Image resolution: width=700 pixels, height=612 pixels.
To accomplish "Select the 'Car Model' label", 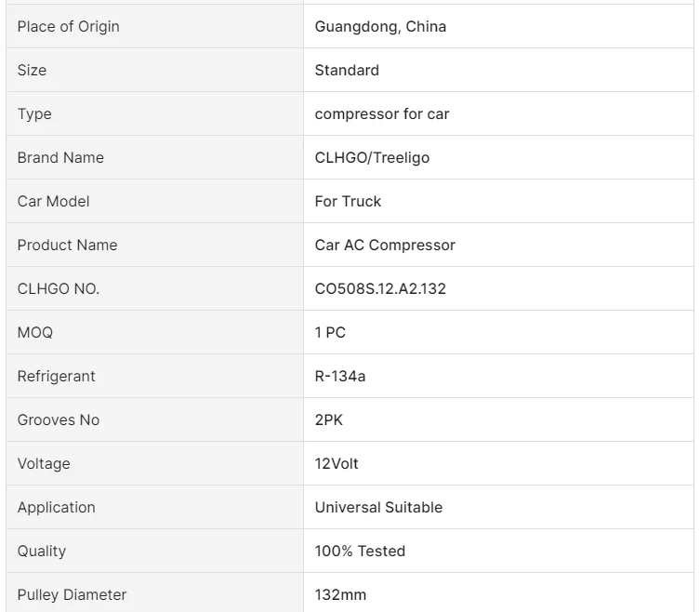I will tap(53, 201).
